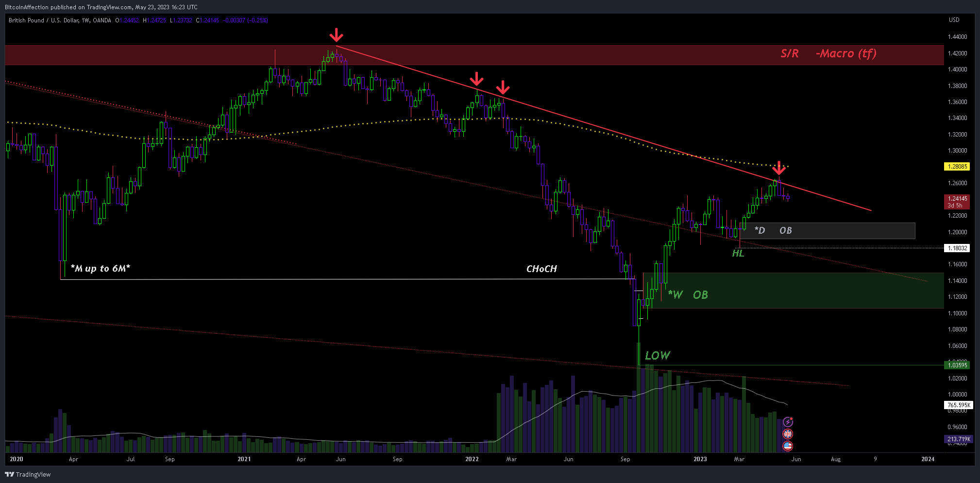980x483 pixels.
Task: Select the red 1.24145 current price label
Action: tap(957, 202)
